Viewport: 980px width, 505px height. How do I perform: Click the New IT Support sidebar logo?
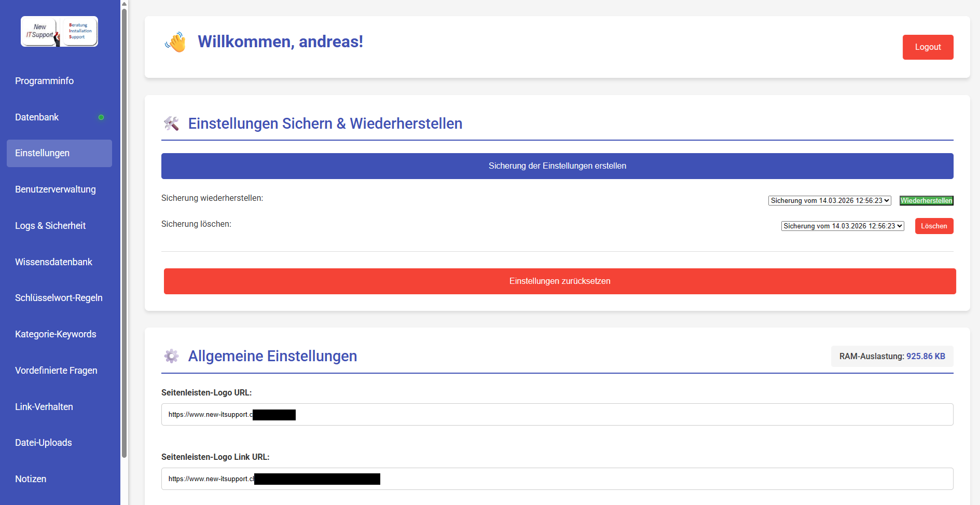pyautogui.click(x=59, y=32)
